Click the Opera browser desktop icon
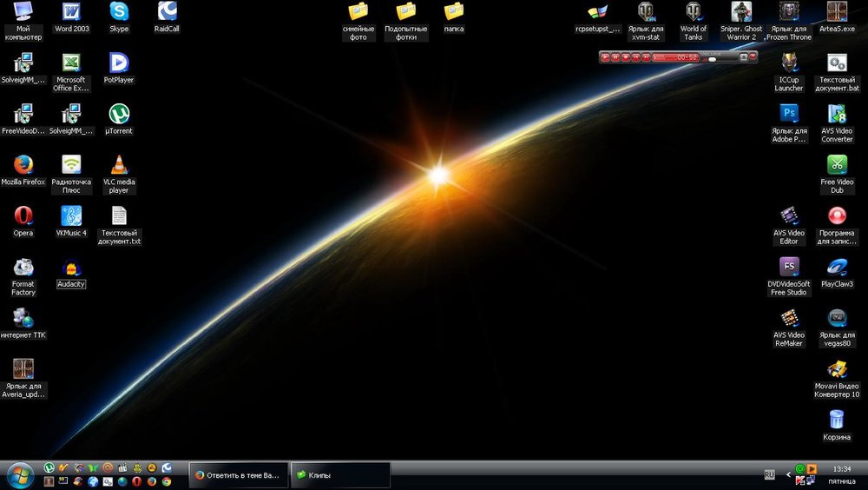868x490 pixels. click(23, 215)
